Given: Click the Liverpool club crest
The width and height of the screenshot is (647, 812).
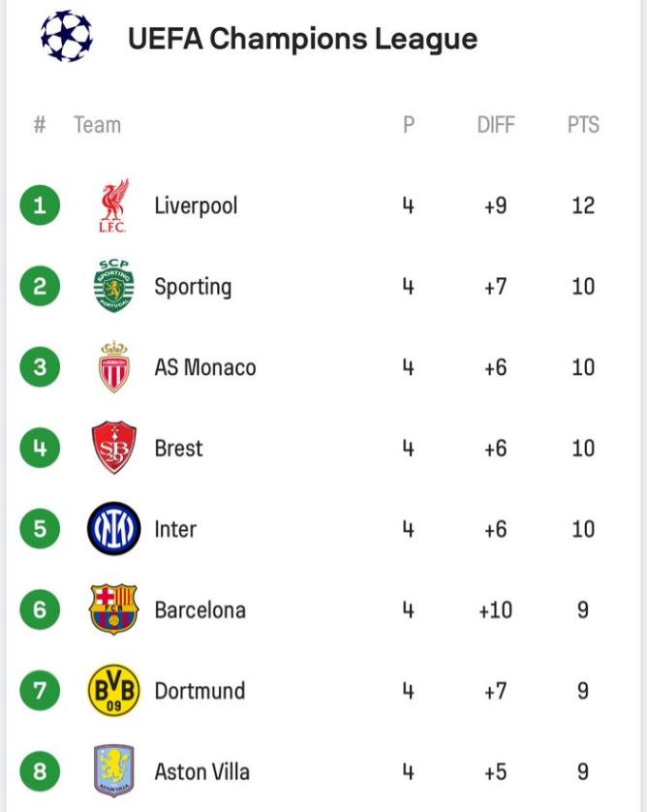Looking at the screenshot, I should [x=113, y=205].
